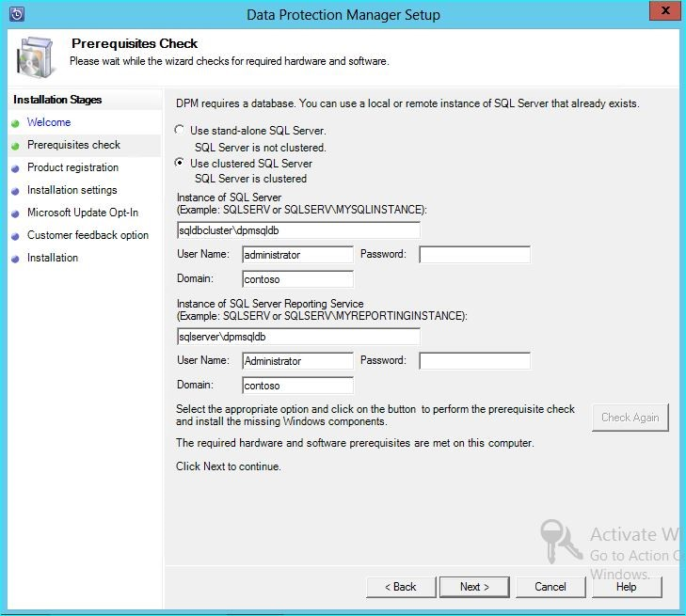Viewport: 686px width, 616px height.
Task: Click the 'Click Next to continue.' text
Action: (x=229, y=466)
